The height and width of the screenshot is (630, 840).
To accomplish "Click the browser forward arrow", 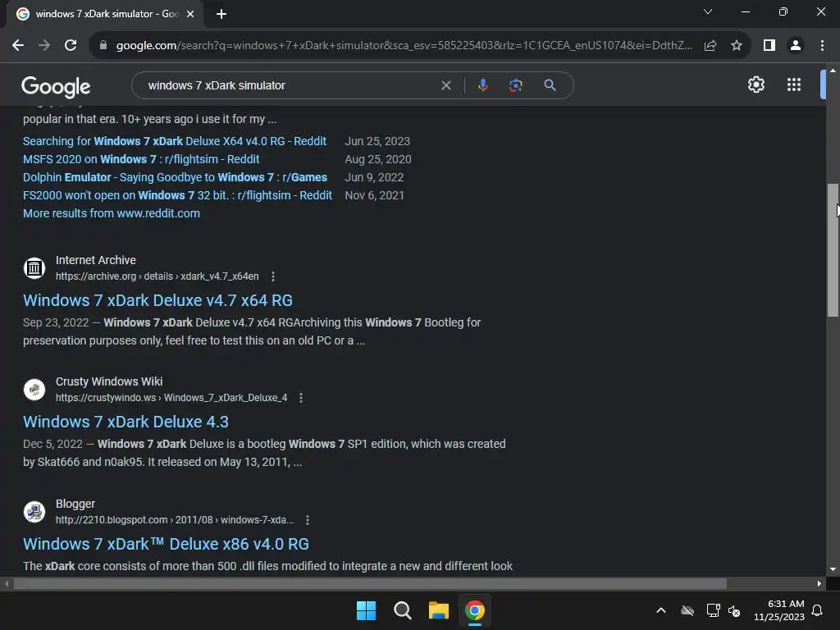I will pos(44,46).
